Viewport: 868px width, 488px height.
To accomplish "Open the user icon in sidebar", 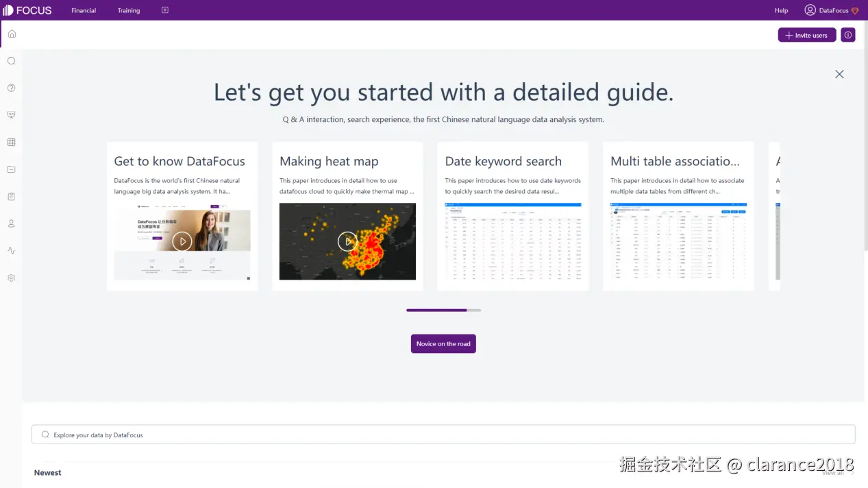I will click(x=12, y=223).
